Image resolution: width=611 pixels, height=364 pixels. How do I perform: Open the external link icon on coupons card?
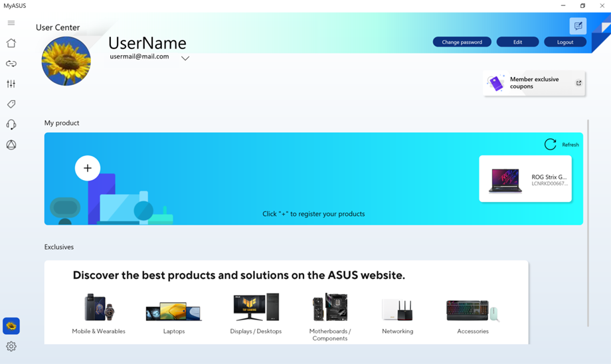[x=578, y=83]
